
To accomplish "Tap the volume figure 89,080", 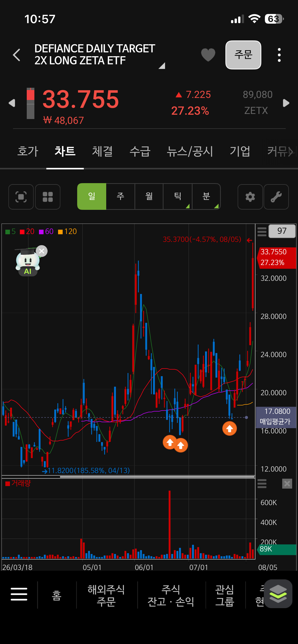I will [x=258, y=95].
